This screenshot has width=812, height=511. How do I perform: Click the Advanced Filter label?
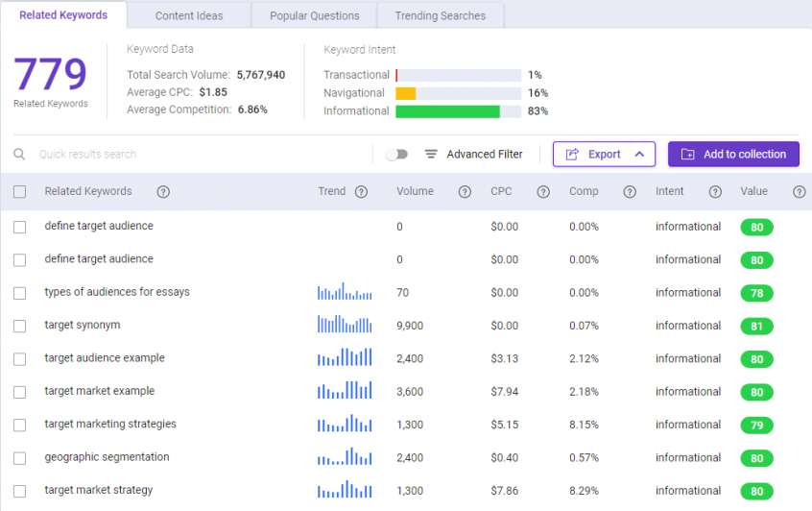(x=484, y=154)
